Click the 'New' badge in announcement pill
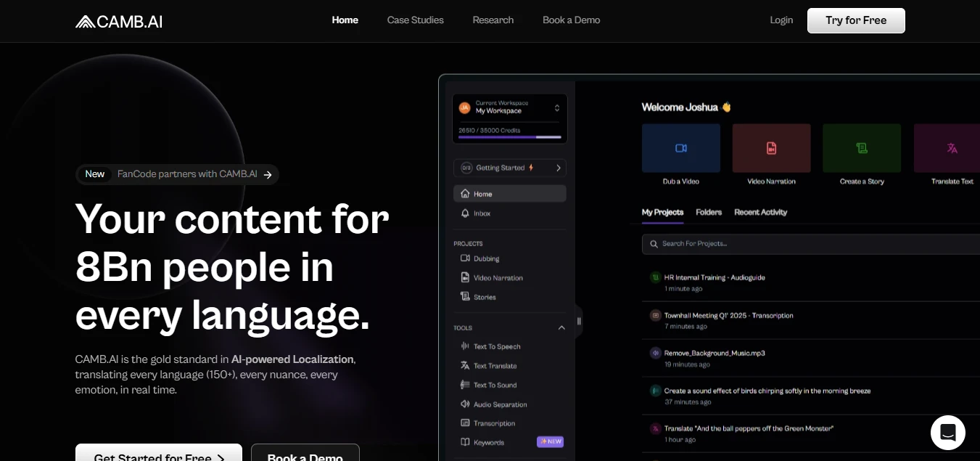The image size is (980, 461). 95,174
